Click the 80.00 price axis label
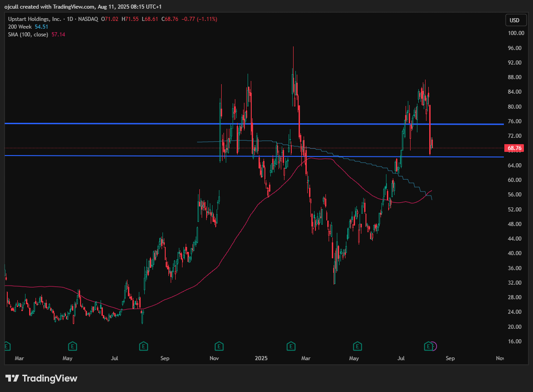 (x=515, y=107)
